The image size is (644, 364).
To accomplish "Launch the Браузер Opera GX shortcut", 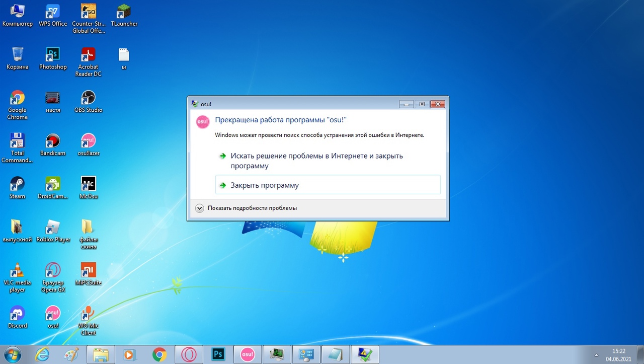I will pos(53,277).
